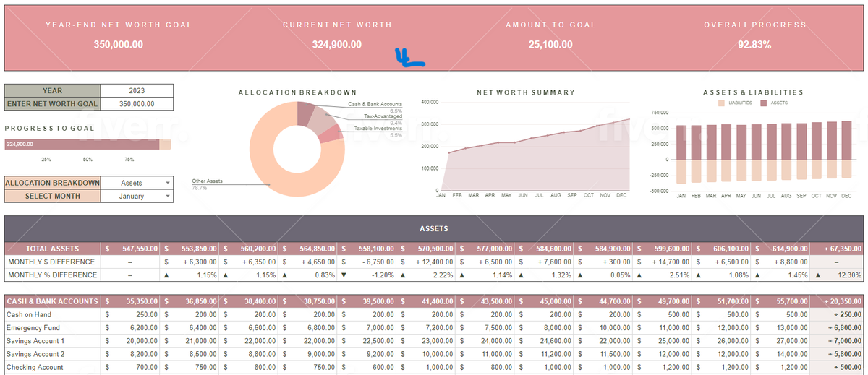Image resolution: width=868 pixels, height=375 pixels.
Task: Click the SELECT MONTH label cell
Action: [52, 196]
